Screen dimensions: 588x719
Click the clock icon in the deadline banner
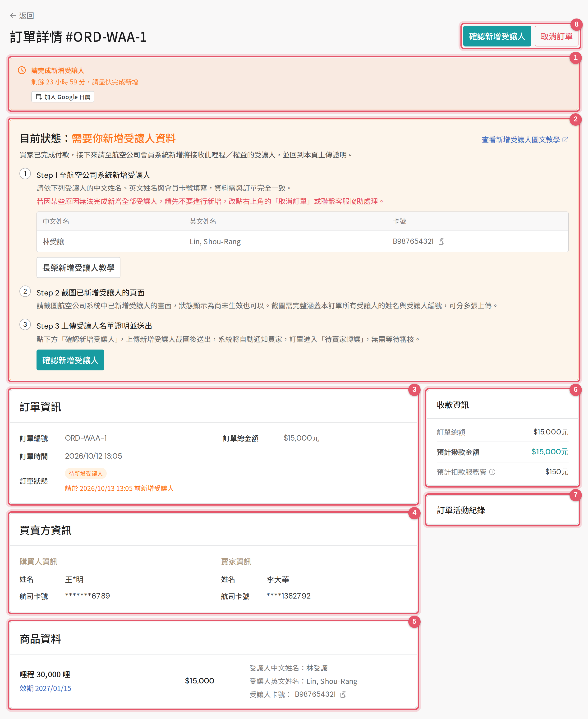tap(22, 70)
